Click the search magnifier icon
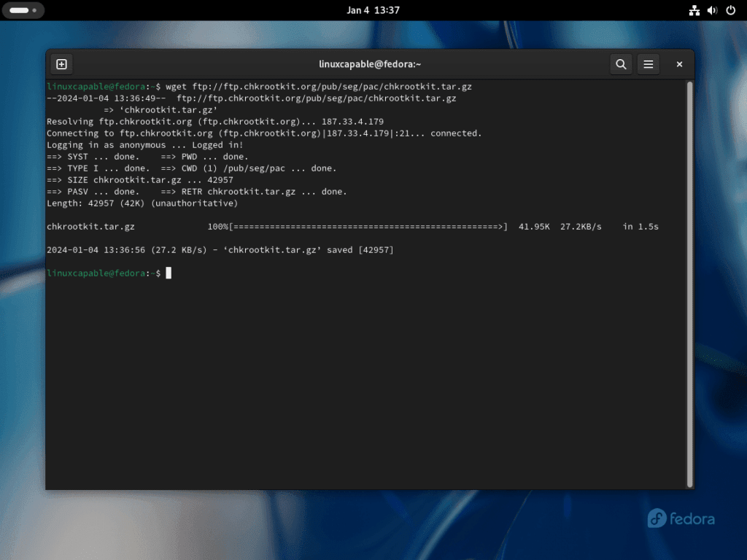 pos(621,64)
